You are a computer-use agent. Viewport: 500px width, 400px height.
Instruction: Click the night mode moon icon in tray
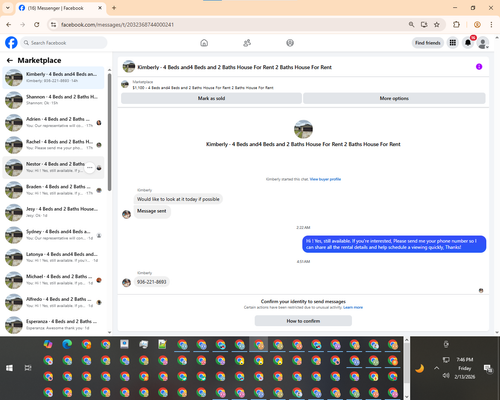click(x=420, y=368)
